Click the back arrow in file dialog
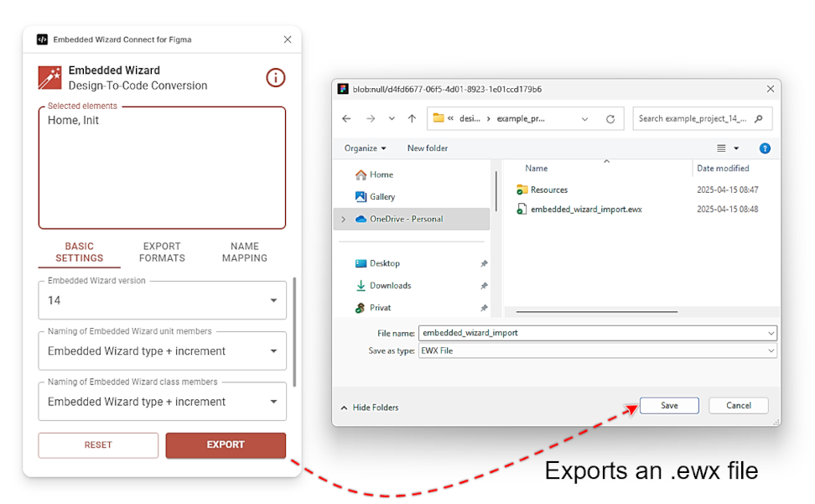Image resolution: width=815 pixels, height=504 pixels. 347,119
